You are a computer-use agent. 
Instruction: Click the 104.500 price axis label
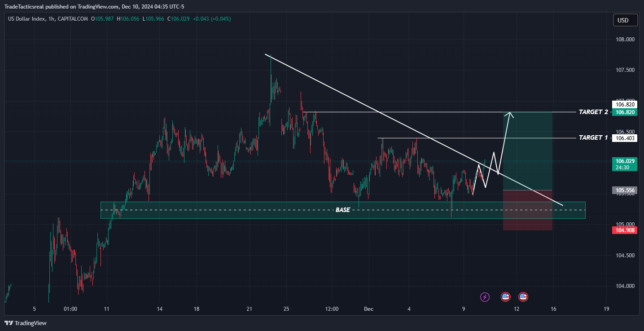625,256
